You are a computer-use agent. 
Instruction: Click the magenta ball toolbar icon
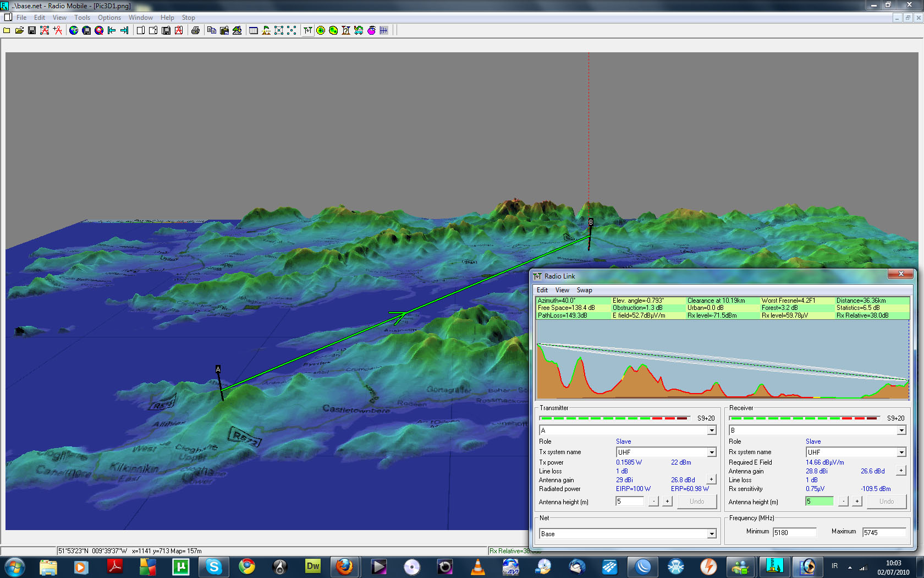click(x=371, y=30)
